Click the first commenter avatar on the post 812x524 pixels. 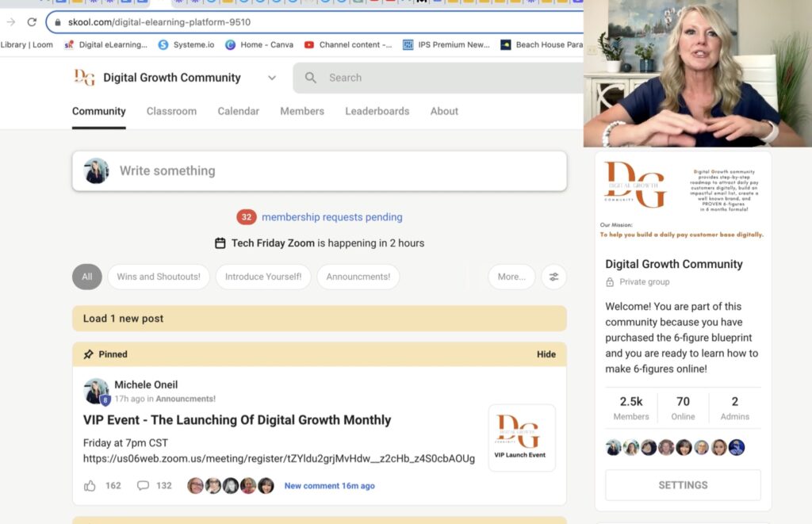pos(195,486)
